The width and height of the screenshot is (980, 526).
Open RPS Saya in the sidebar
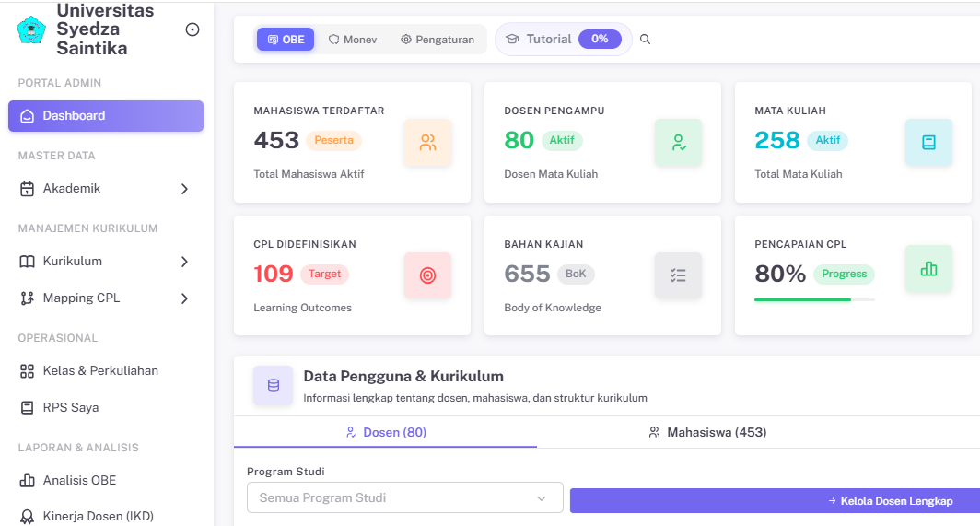pyautogui.click(x=106, y=408)
